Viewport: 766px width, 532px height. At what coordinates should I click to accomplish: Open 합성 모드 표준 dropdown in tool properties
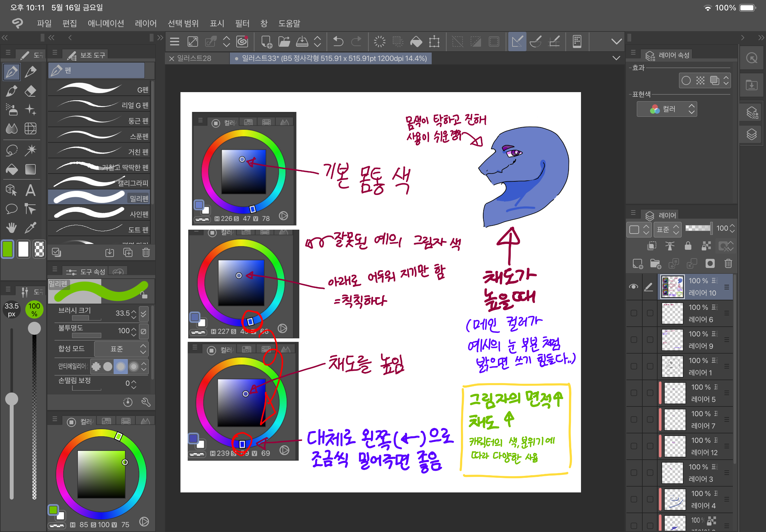pos(121,349)
